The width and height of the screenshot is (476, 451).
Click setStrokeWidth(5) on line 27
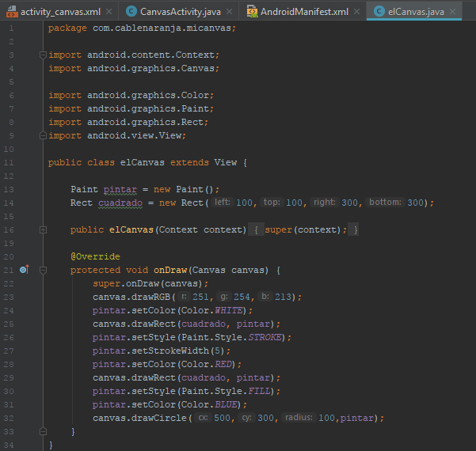[178, 351]
